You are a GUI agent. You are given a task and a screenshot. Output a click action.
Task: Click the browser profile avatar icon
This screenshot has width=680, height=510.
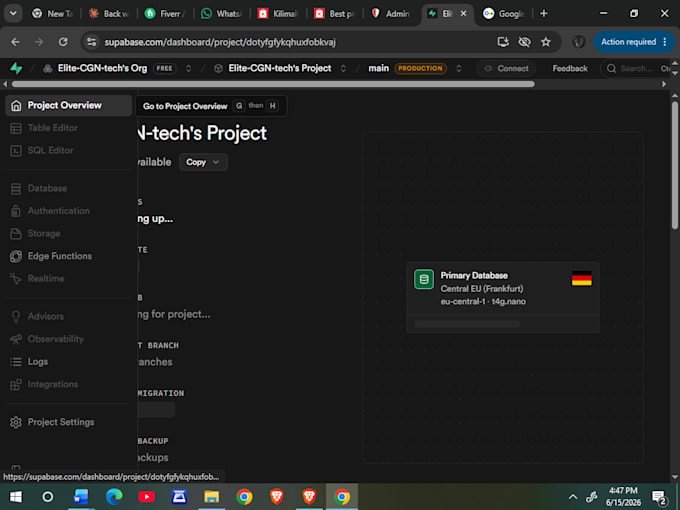tap(579, 42)
